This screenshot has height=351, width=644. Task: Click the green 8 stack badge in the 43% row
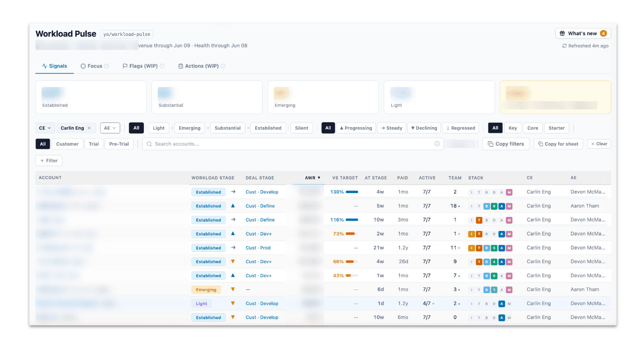pos(494,276)
